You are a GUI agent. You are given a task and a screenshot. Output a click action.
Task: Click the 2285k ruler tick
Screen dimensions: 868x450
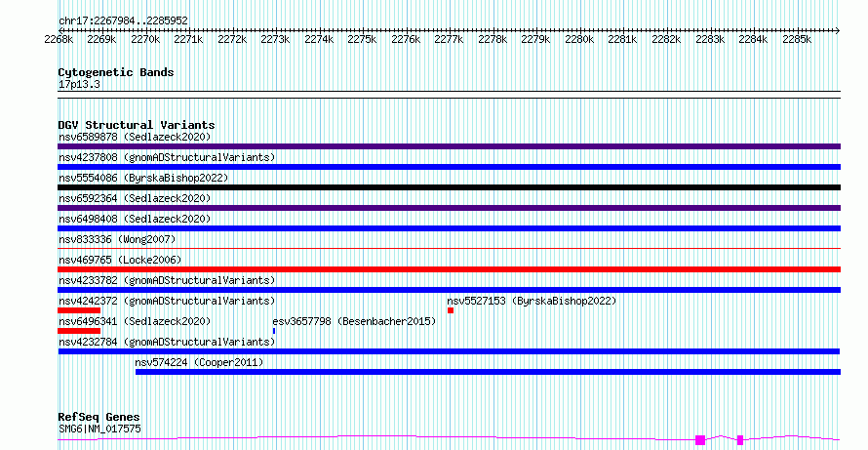(x=797, y=40)
